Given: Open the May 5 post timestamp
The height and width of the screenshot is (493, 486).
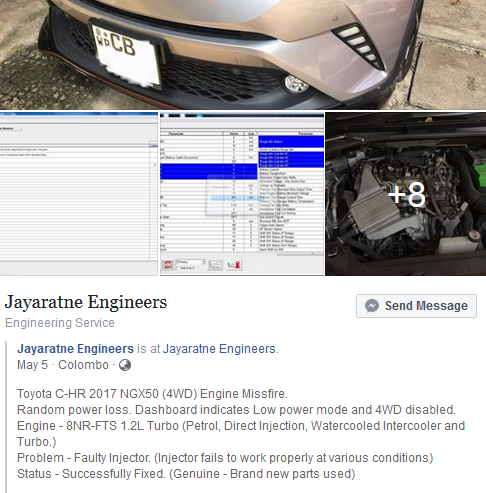Looking at the screenshot, I should 32,365.
